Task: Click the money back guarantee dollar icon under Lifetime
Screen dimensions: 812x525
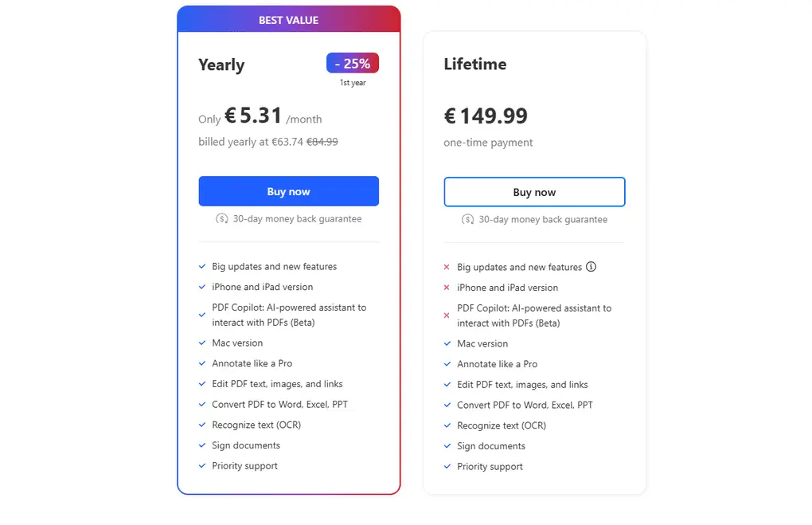Action: coord(468,218)
